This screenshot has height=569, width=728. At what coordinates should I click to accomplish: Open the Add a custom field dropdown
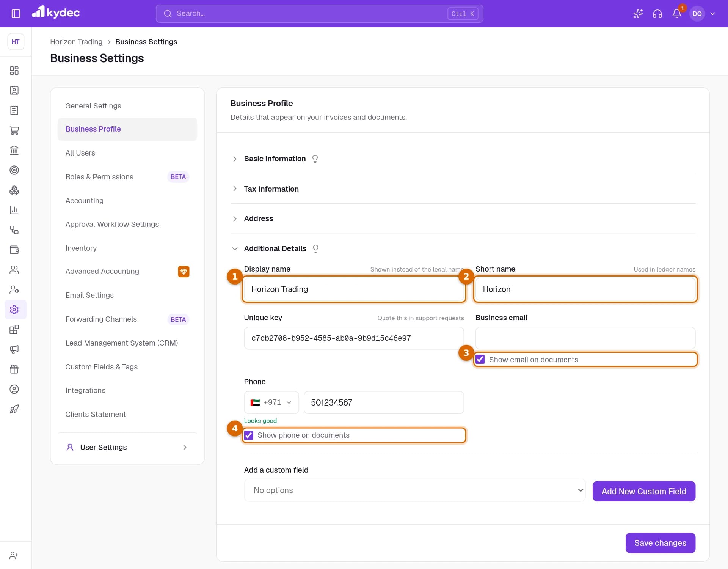point(415,490)
